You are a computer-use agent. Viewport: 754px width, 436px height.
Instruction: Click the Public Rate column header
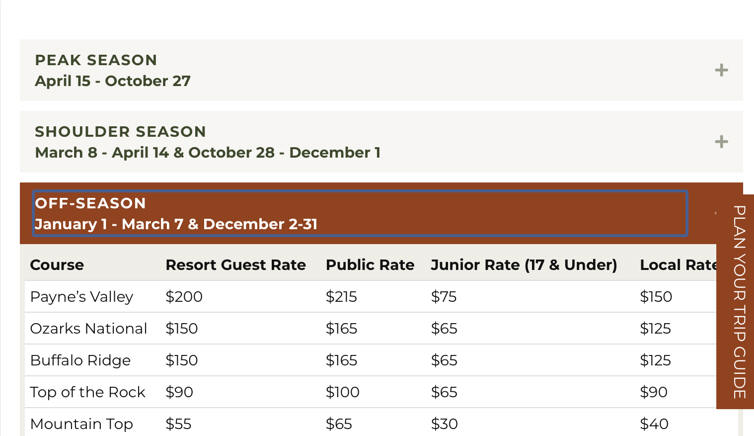[370, 265]
